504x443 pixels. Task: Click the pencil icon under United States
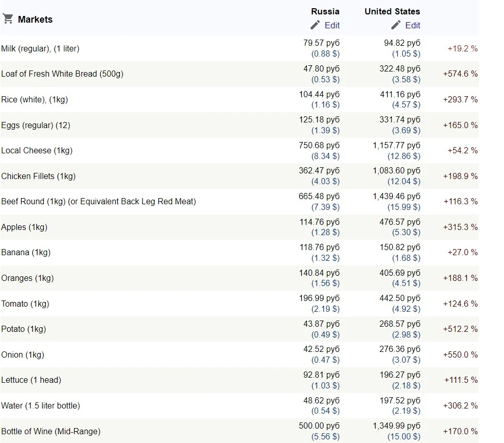coord(396,25)
